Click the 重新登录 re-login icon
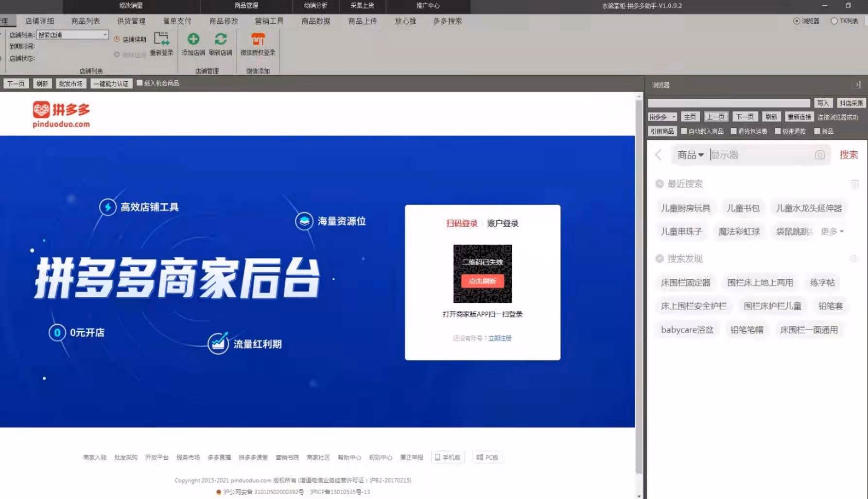868x499 pixels. pos(161,39)
